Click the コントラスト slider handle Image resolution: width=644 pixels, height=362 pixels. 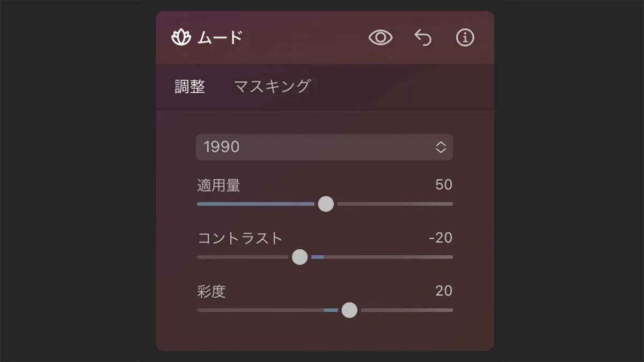299,257
